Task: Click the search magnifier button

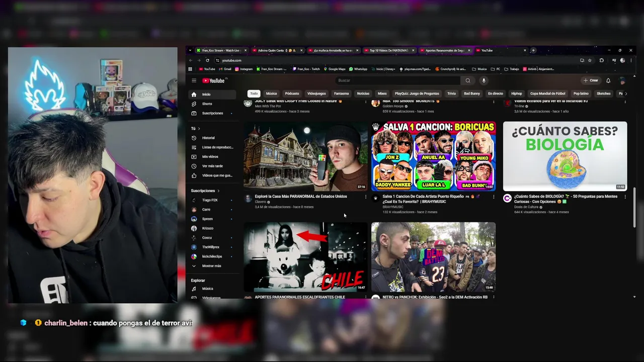Action: (468, 80)
